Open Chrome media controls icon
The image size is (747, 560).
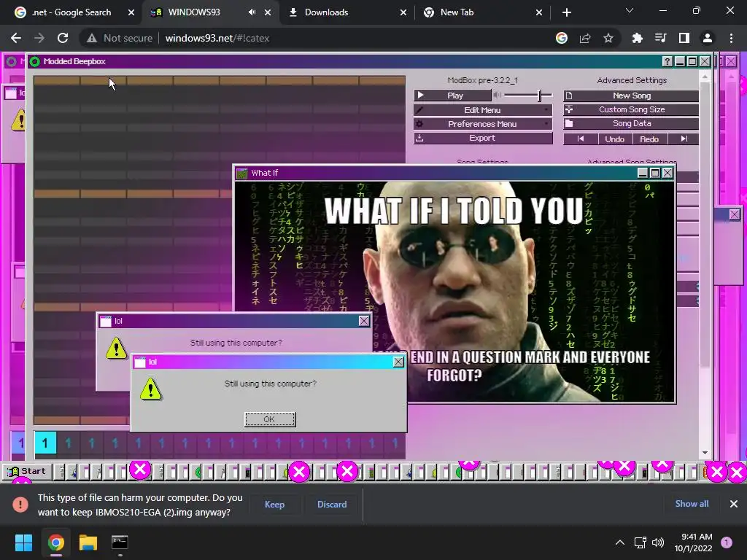pyautogui.click(x=660, y=38)
